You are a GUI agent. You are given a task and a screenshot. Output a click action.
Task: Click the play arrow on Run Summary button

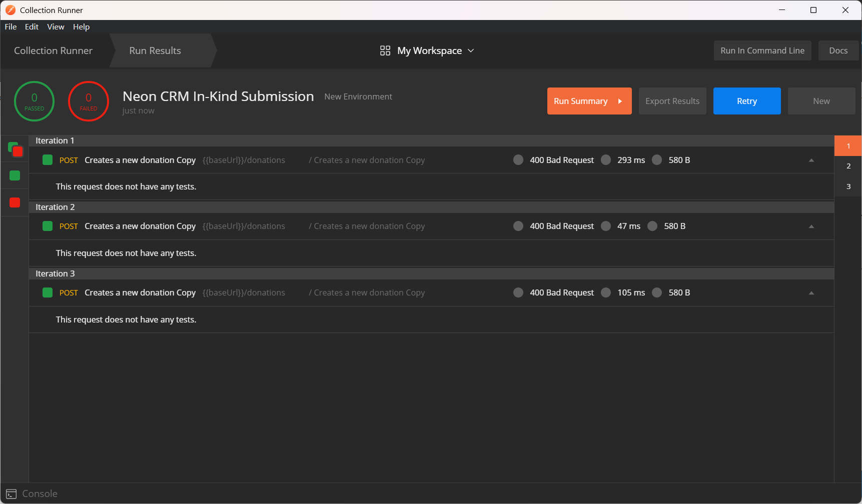tap(620, 101)
